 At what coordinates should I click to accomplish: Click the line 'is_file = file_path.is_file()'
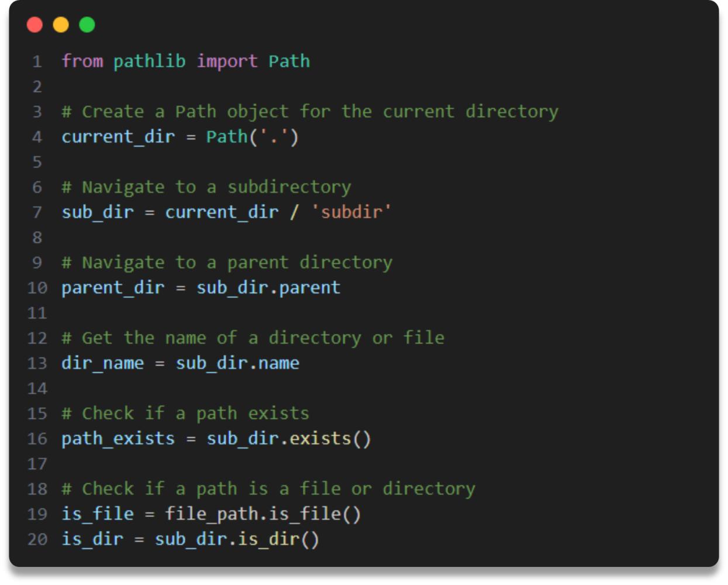click(x=211, y=514)
